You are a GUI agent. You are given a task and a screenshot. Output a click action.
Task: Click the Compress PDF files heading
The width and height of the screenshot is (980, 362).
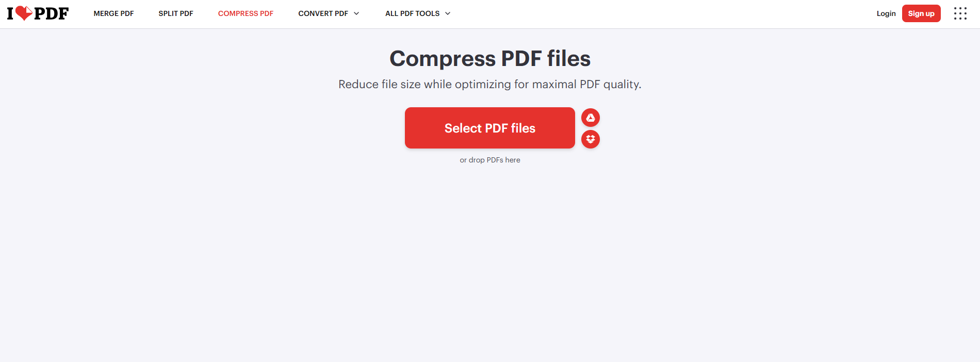coord(489,58)
